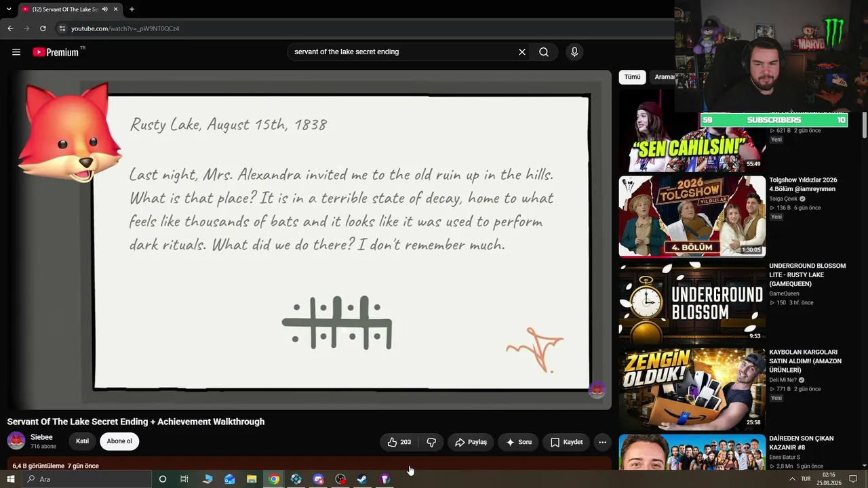Screen dimensions: 868x488
Task: Submit search with the magnifier button
Action: 544,52
